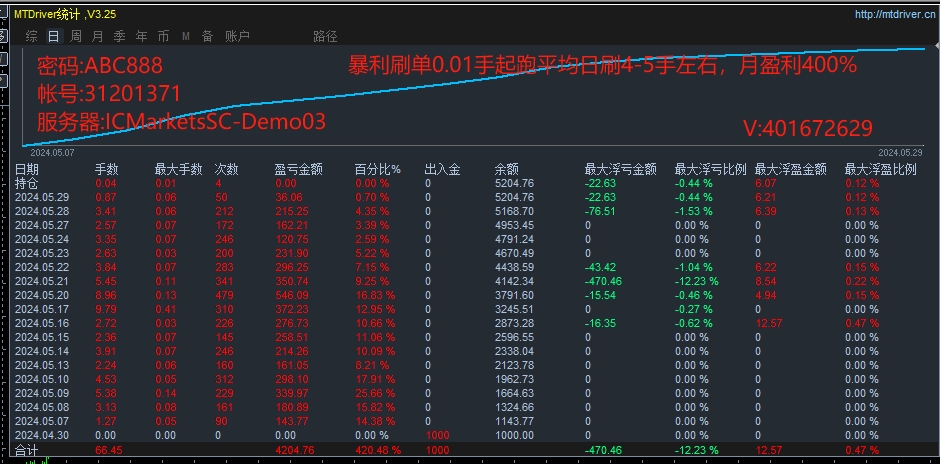Click the 百分比% column header
Screen dimensions: 940x464
(378, 169)
